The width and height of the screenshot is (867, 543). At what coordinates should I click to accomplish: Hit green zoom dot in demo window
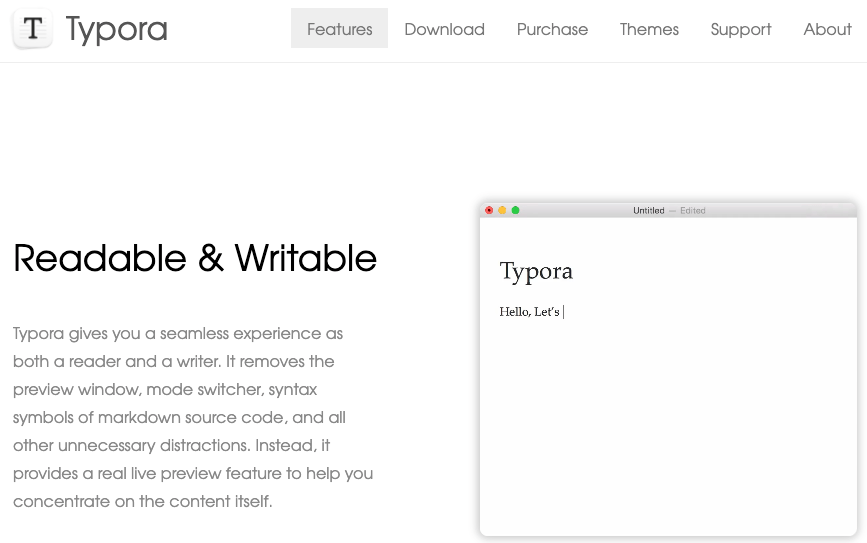point(516,210)
